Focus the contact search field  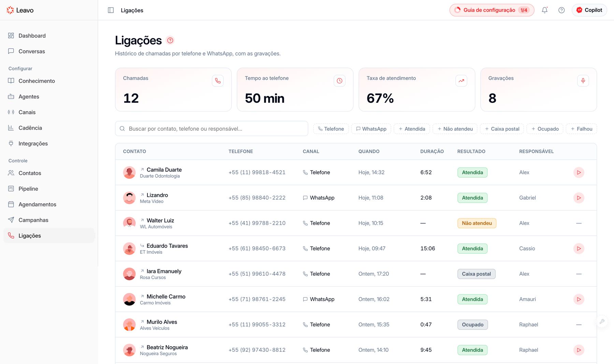211,129
